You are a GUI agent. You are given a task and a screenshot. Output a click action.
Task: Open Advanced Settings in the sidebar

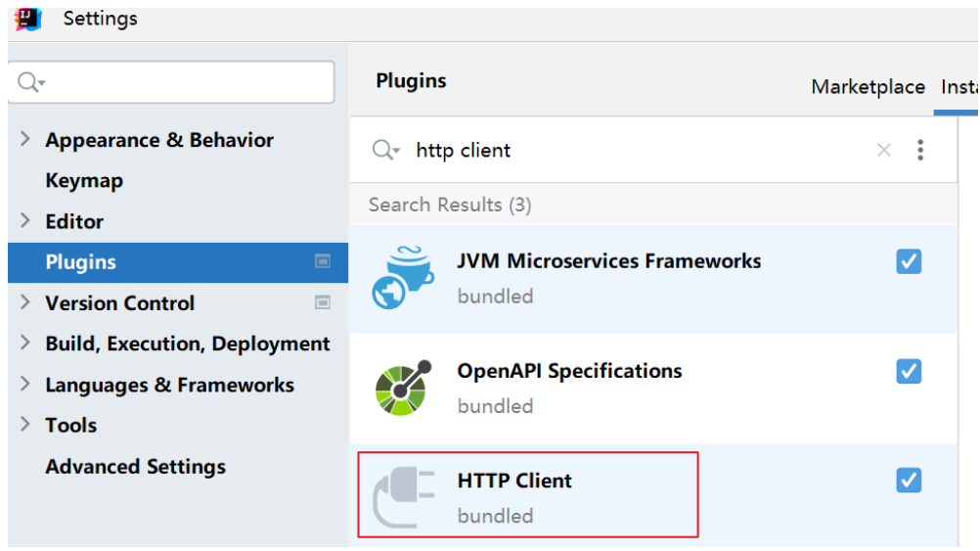[136, 467]
